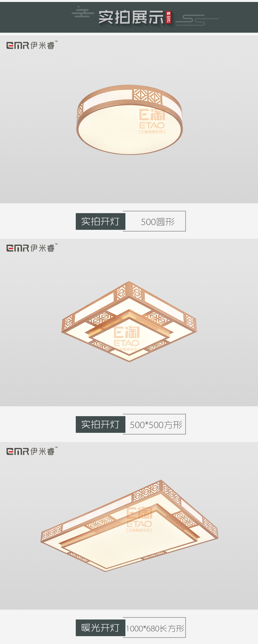Viewport: 258px width, 644px height.
Task: Click the 实拍开灯 label beside 500*500方形
Action: [100, 424]
